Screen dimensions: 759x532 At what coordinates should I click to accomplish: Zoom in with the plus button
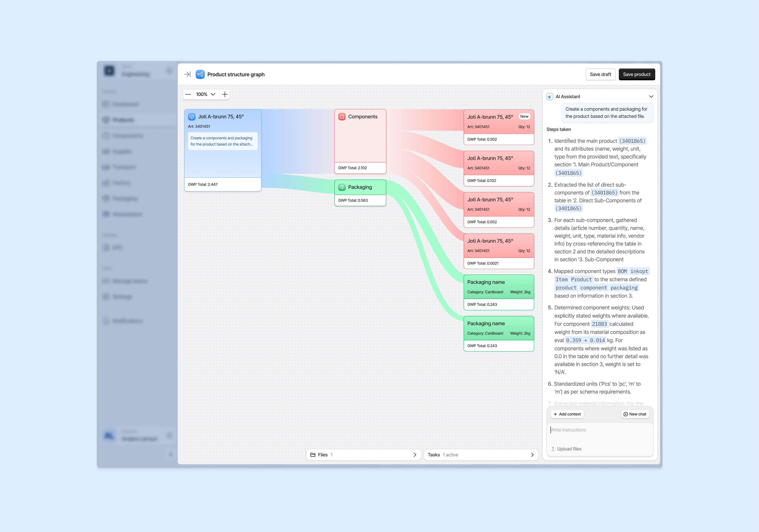(x=225, y=94)
